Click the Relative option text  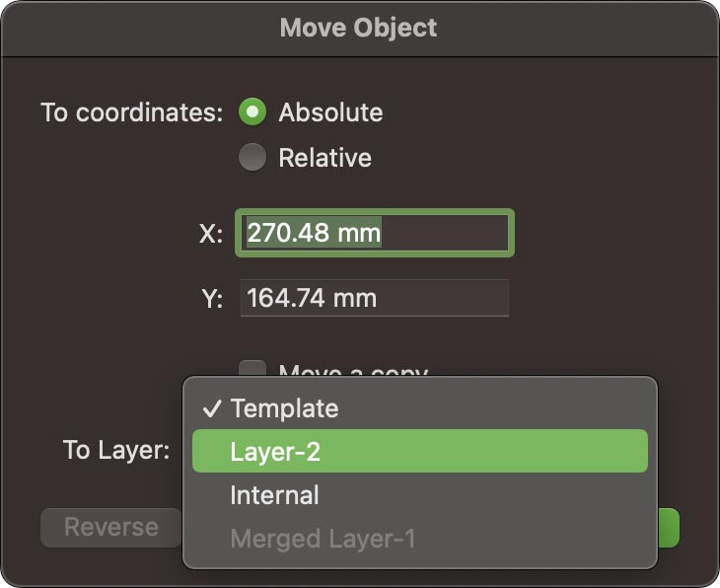(x=324, y=158)
